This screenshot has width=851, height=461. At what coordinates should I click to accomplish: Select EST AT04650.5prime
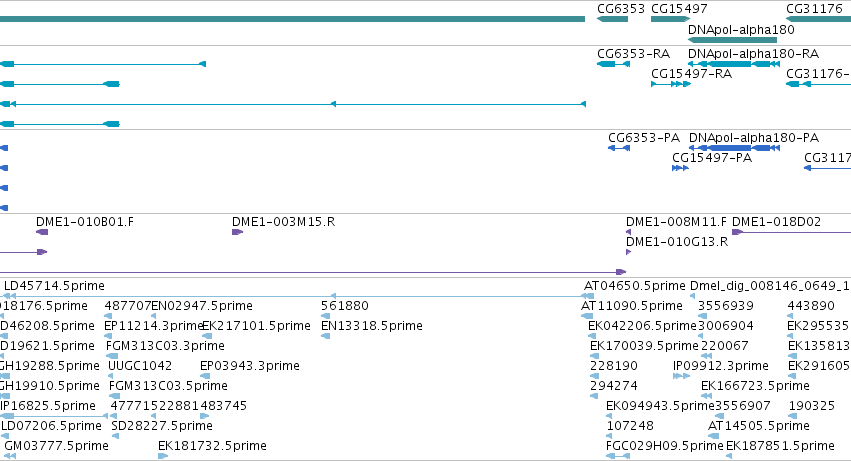point(634,286)
